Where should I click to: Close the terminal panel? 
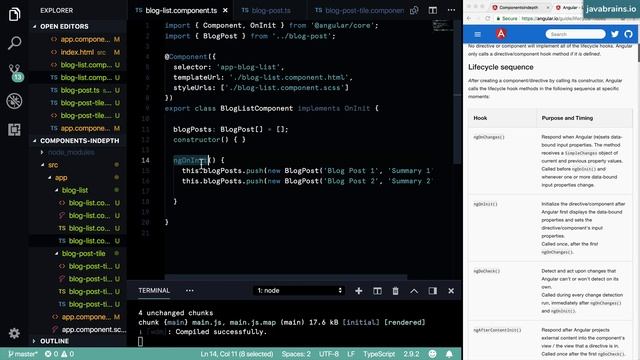coord(451,291)
